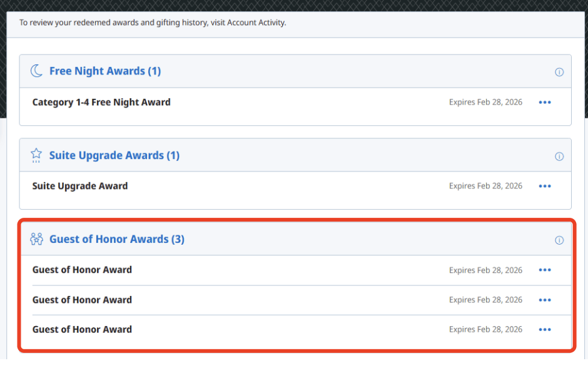588x373 pixels.
Task: Open options menu for third Guest of Honor Award
Action: pos(545,330)
